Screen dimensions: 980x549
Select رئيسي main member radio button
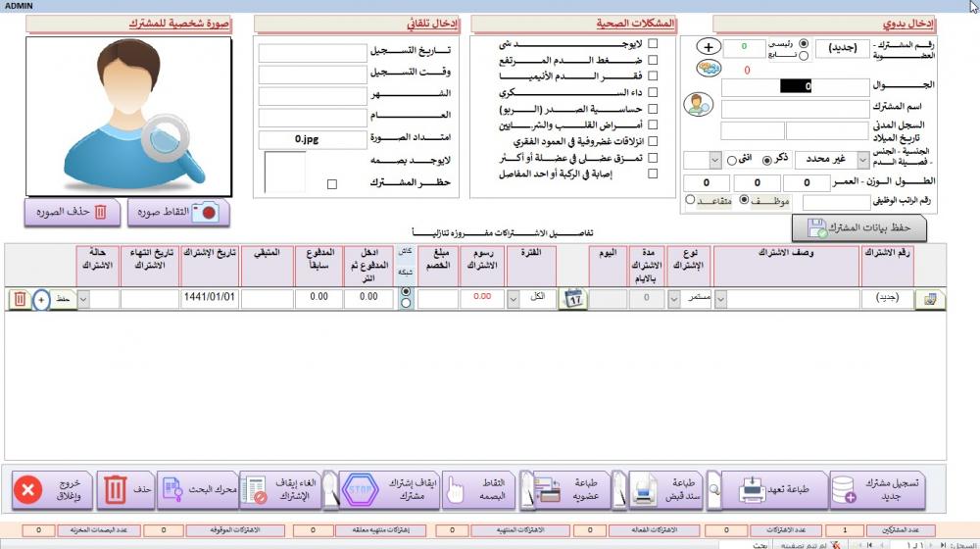tap(804, 44)
